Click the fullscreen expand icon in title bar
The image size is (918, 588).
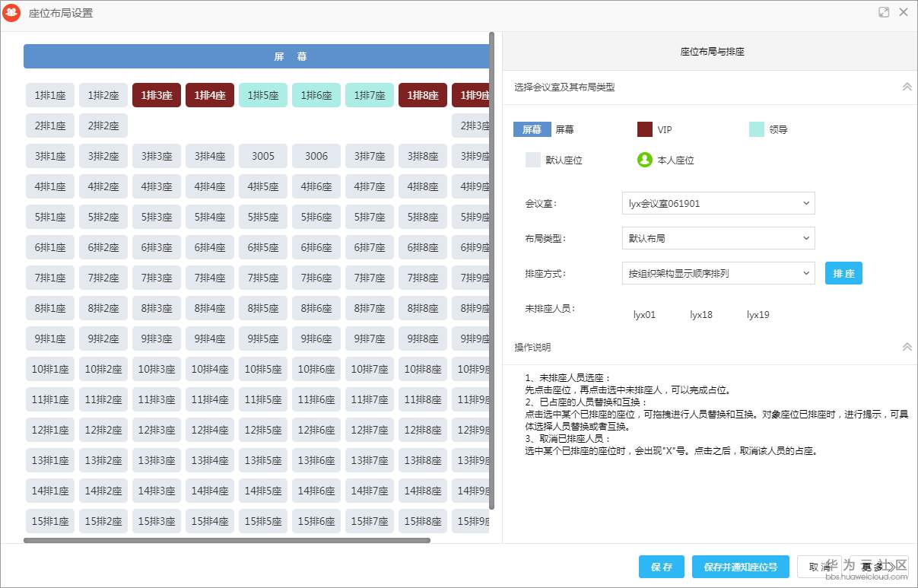(x=883, y=12)
